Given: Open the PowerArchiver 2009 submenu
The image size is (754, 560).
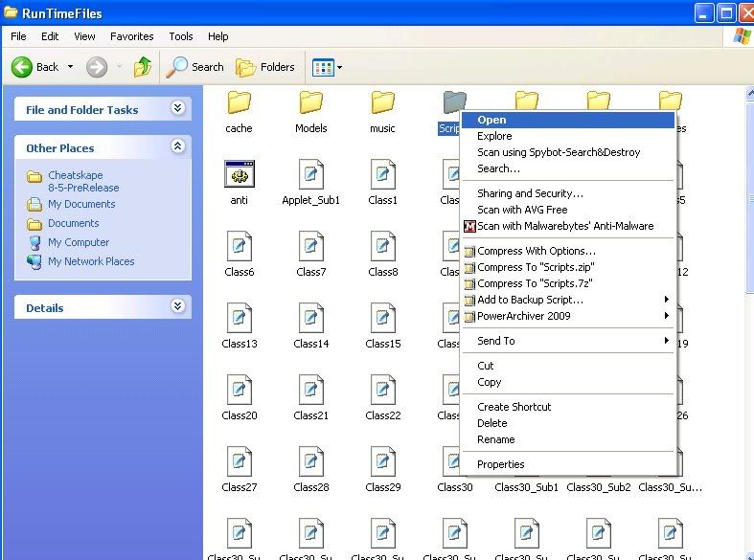Looking at the screenshot, I should 524,316.
